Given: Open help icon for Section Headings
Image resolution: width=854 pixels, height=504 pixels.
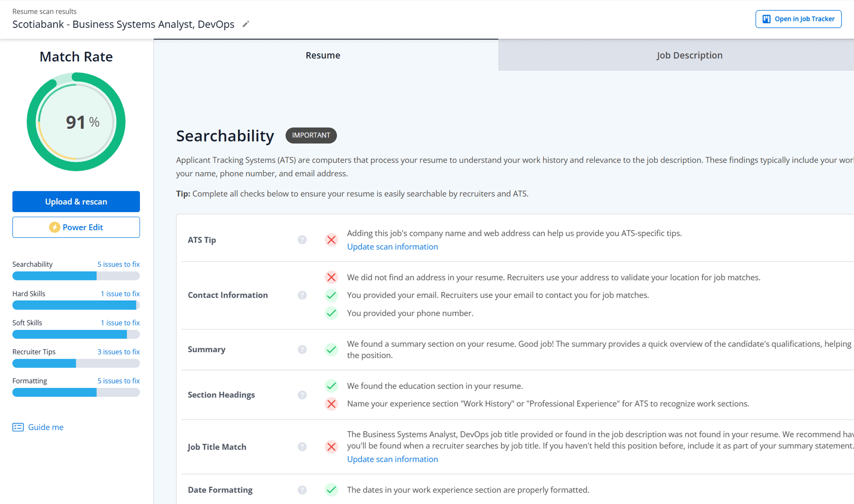Looking at the screenshot, I should [x=302, y=395].
